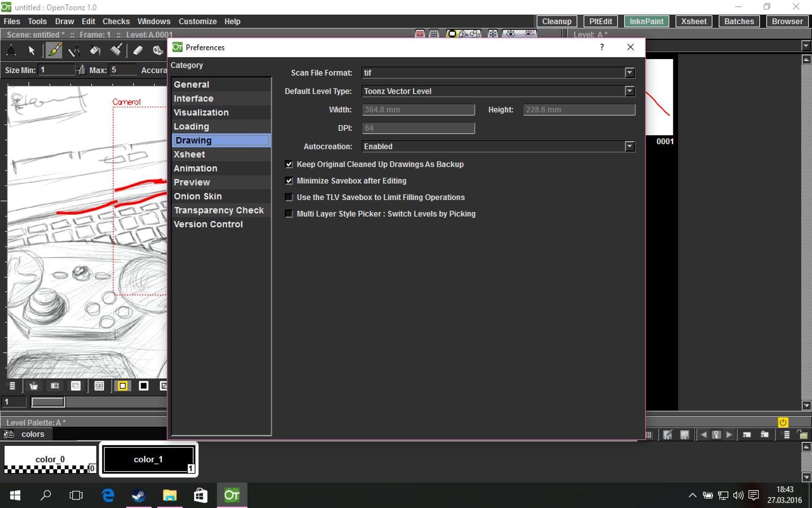Select the General preferences category
The width and height of the screenshot is (812, 508).
click(x=221, y=85)
